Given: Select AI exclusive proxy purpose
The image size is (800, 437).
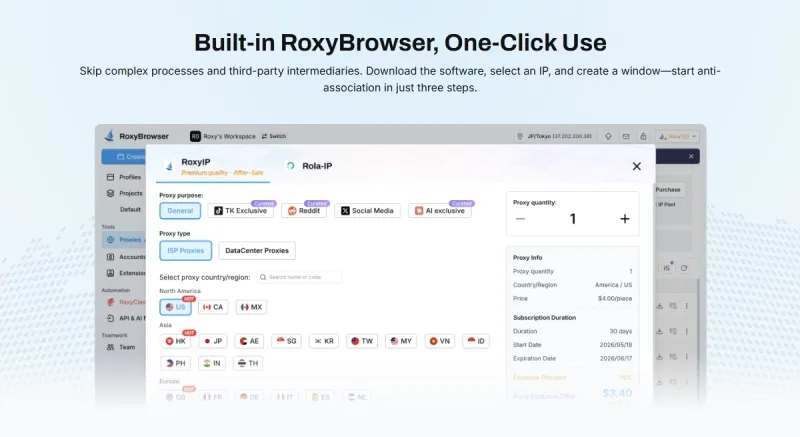Looking at the screenshot, I should pyautogui.click(x=440, y=211).
